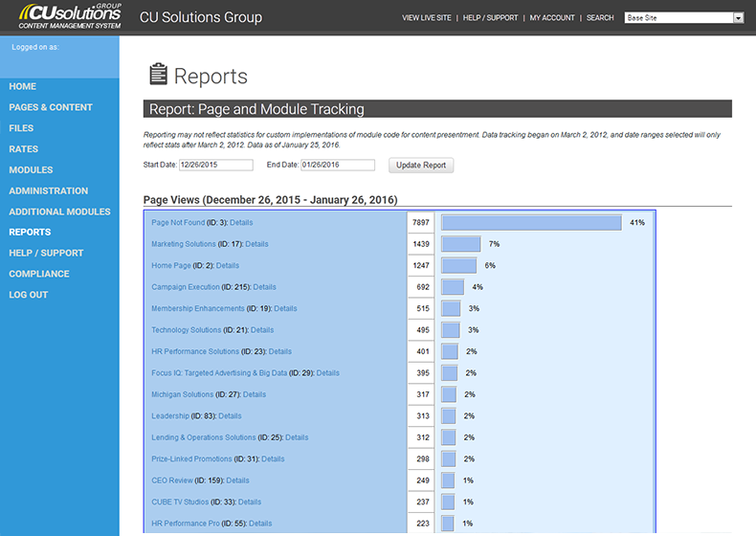Open Leadership page link

coord(170,415)
